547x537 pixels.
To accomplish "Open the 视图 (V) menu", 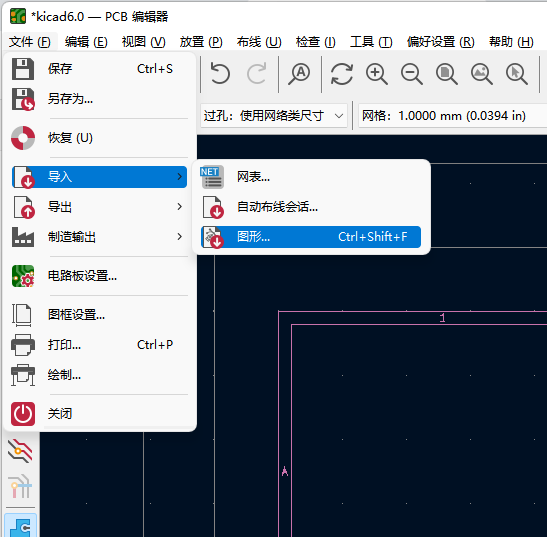I will 143,42.
